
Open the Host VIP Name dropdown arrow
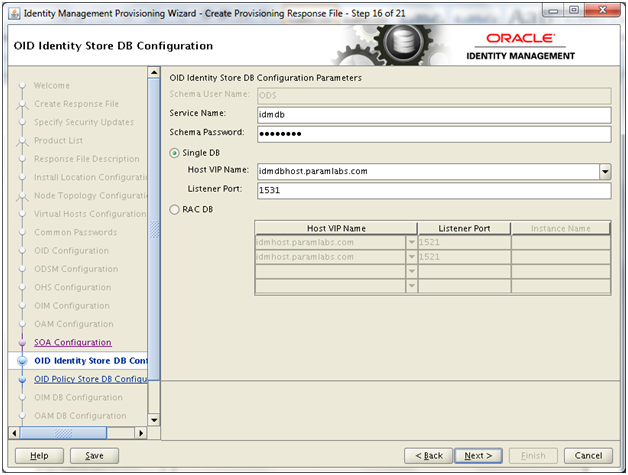605,171
